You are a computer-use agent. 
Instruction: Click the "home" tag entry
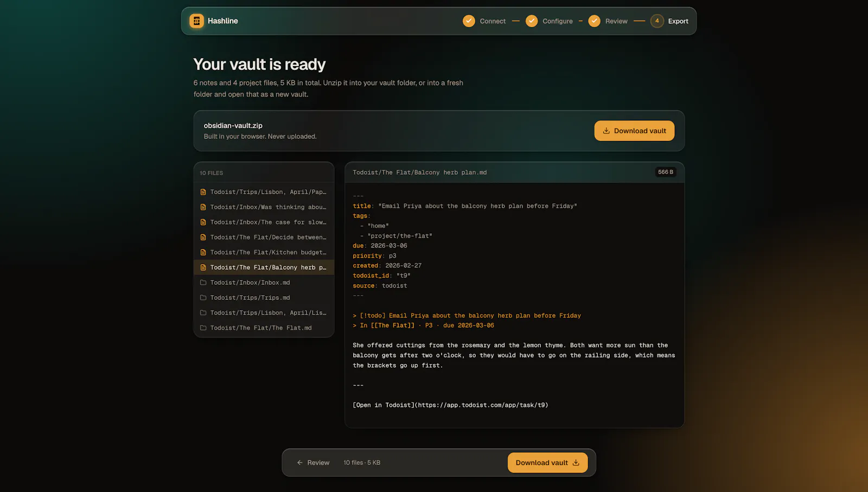pos(374,226)
